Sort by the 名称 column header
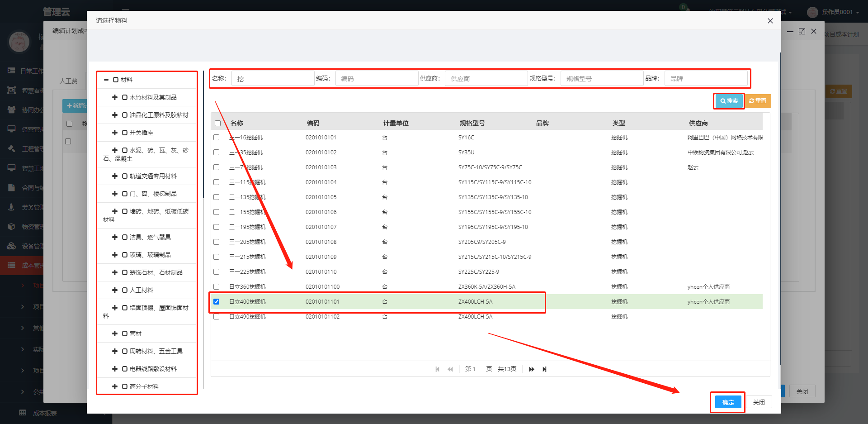868x424 pixels. click(237, 123)
